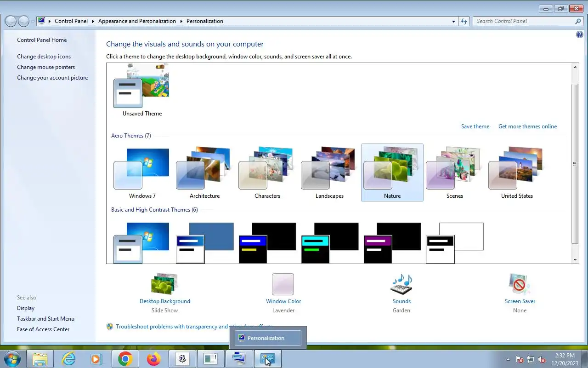The height and width of the screenshot is (368, 588).
Task: Expand arrow after Appearance and Personalization breadcrumb
Action: click(181, 21)
